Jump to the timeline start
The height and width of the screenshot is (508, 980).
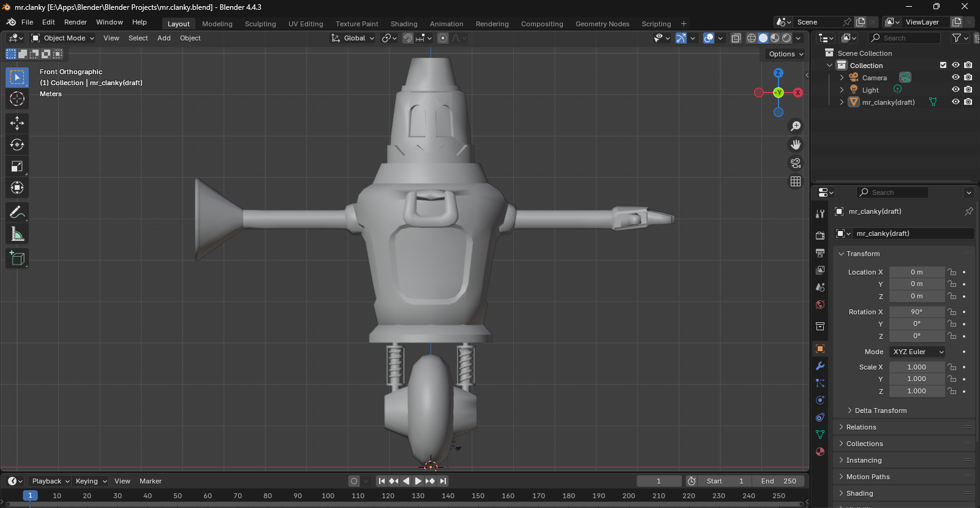point(382,481)
